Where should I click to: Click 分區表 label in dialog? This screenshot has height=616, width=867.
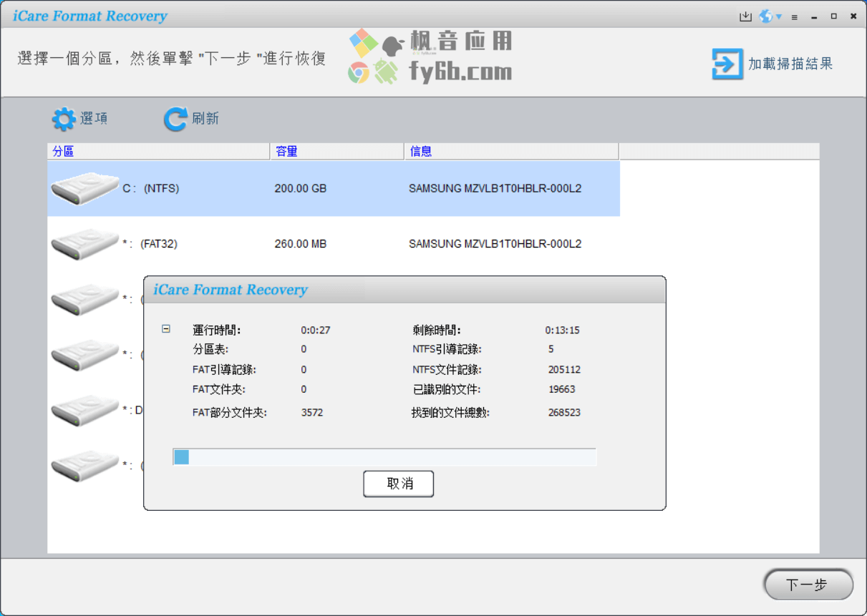pyautogui.click(x=210, y=349)
